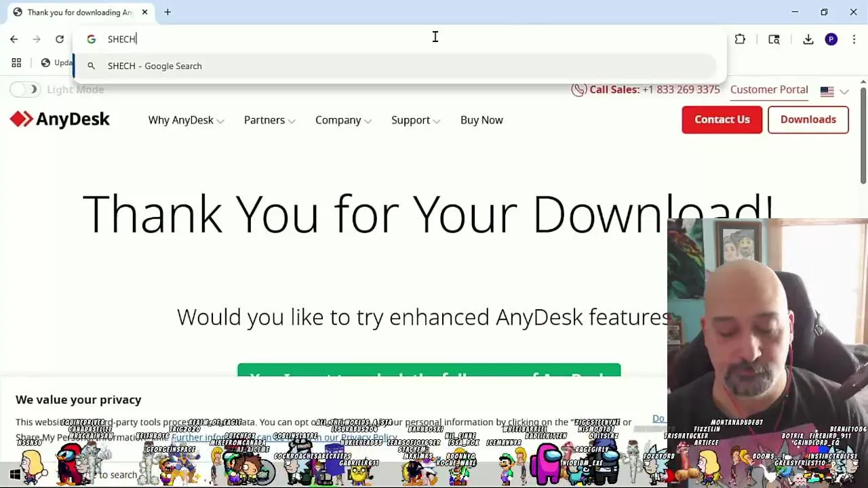Screen dimensions: 868x488
Task: Open a new browser tab
Action: (x=167, y=12)
